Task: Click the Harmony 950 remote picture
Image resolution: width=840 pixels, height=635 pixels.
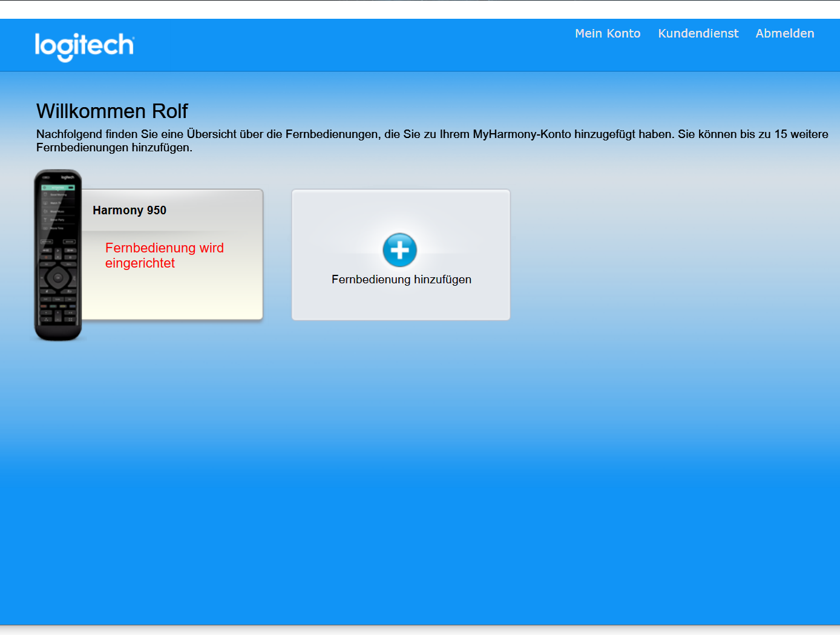Action: pos(58,254)
